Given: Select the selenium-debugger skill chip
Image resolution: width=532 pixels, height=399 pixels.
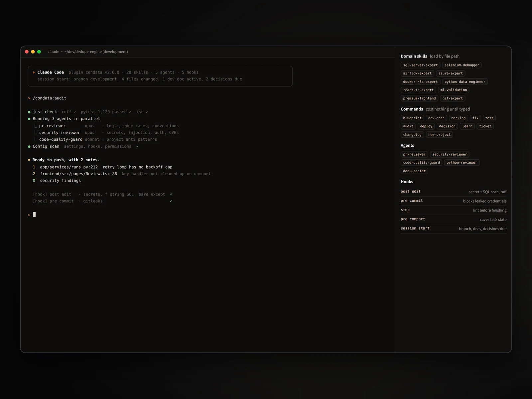Looking at the screenshot, I should [462, 65].
